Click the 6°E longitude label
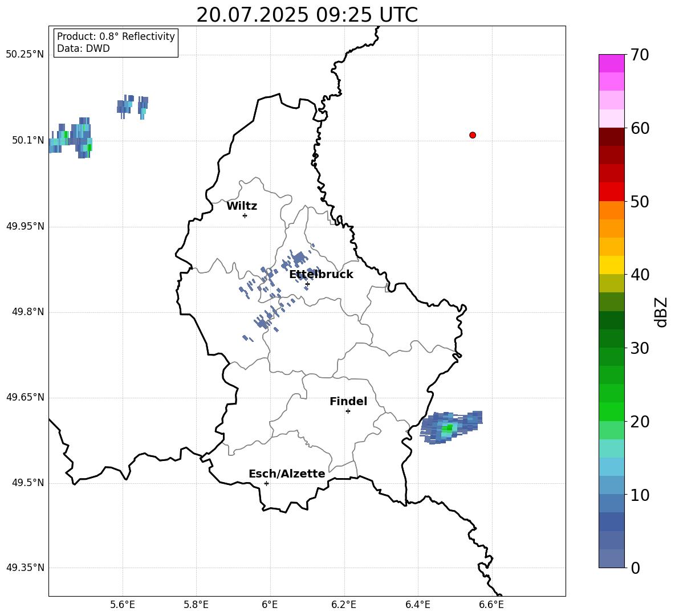The width and height of the screenshot is (675, 616). pos(270,605)
